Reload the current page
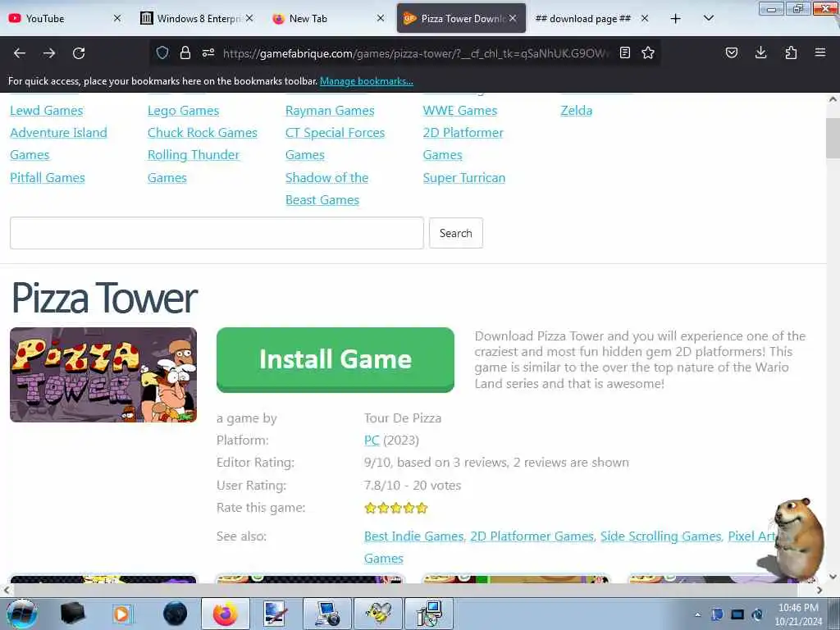 (79, 53)
